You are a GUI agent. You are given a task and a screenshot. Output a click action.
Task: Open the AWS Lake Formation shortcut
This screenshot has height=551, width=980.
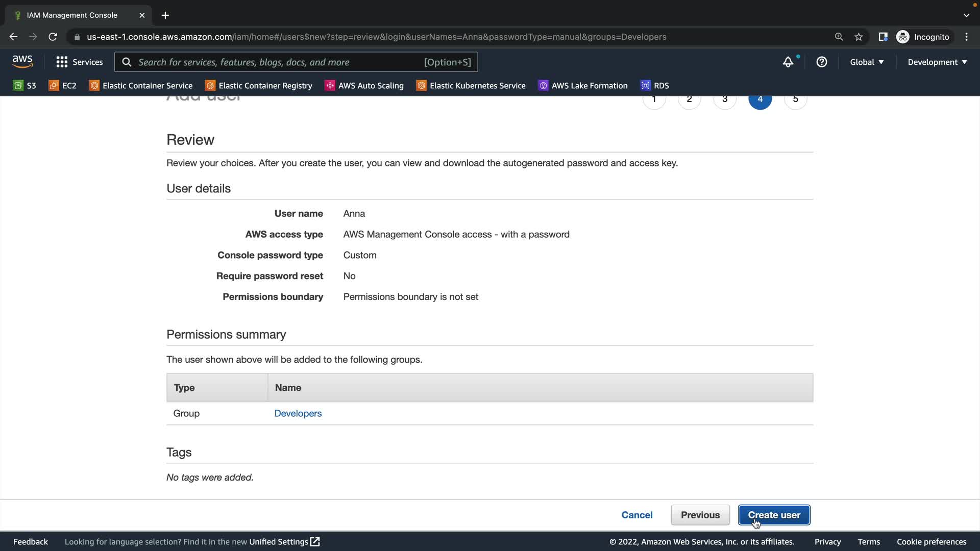(583, 86)
